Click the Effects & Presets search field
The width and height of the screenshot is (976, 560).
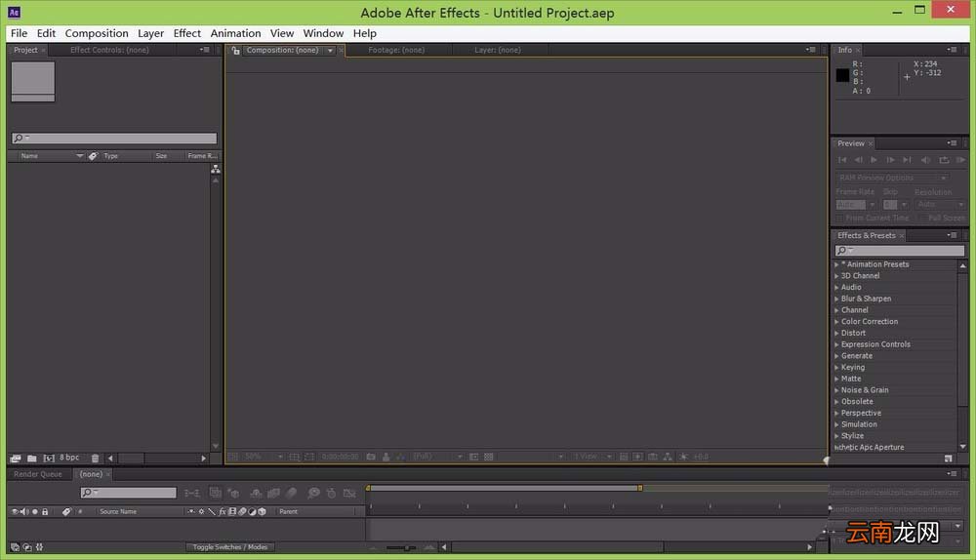(x=900, y=250)
